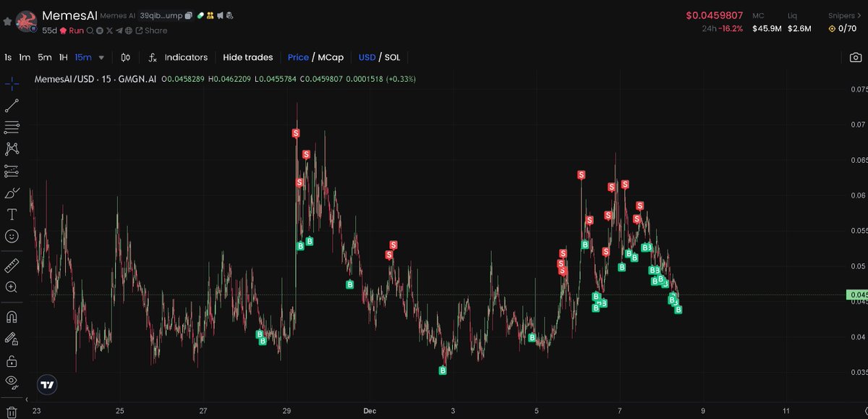Click the MemesAI token avatar image
This screenshot has height=419, width=868.
pos(26,22)
